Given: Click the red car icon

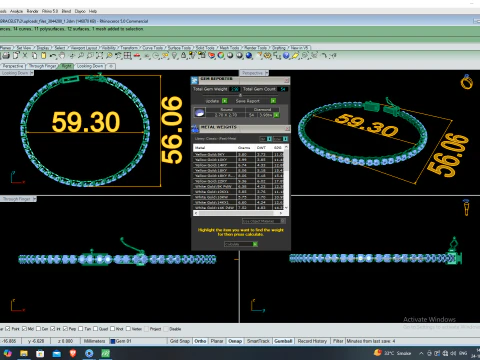Looking at the screenshot, I should [137, 56].
